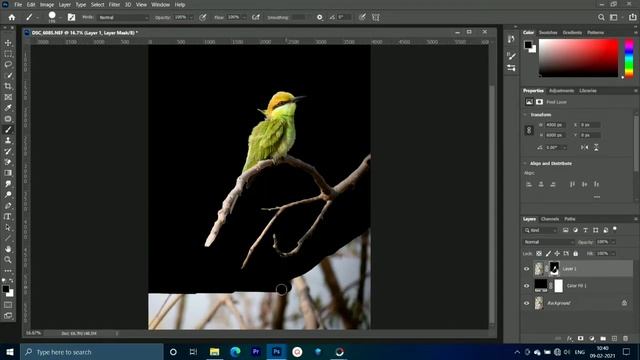Open layer blend mode Normal dropdown
Image resolution: width=640 pixels, height=360 pixels.
tap(549, 242)
